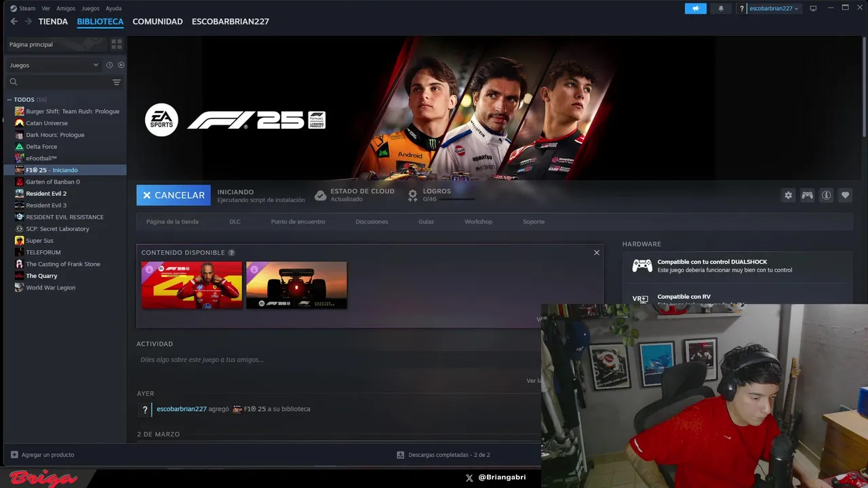Open the DLC tab
This screenshot has height=488, width=868.
coord(235,222)
